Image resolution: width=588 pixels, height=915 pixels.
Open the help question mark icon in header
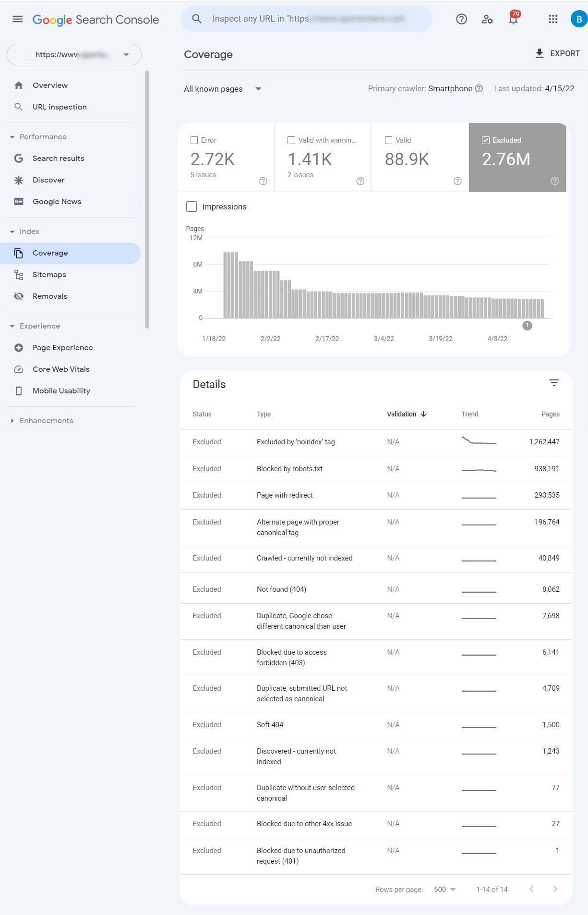(x=461, y=19)
